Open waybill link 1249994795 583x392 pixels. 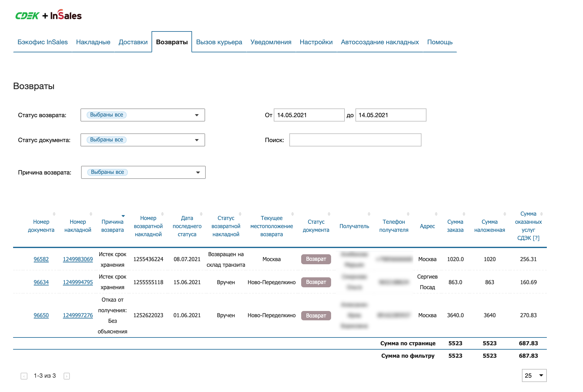coord(78,282)
